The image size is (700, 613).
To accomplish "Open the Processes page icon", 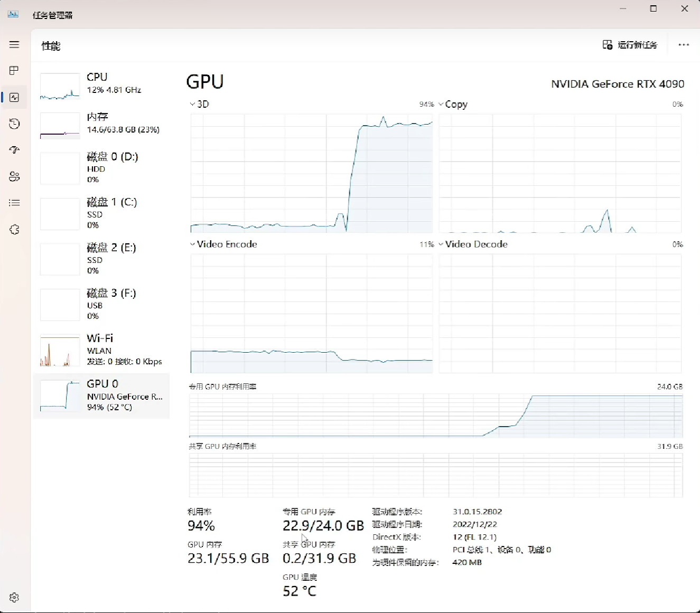I will 14,71.
